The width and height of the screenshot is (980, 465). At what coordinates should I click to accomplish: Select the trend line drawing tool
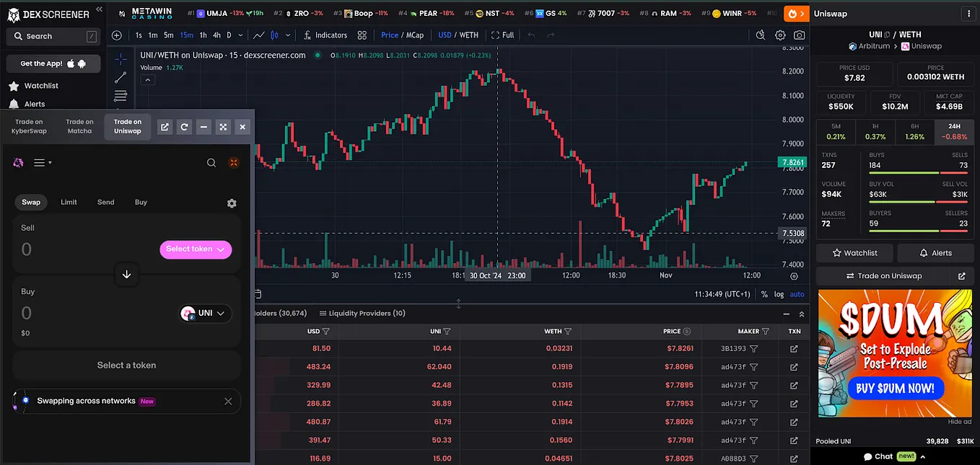pyautogui.click(x=121, y=77)
